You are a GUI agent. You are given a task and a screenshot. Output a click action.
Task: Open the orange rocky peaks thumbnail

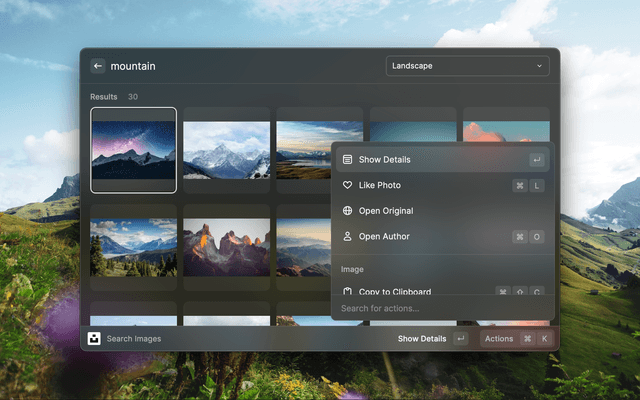(226, 247)
